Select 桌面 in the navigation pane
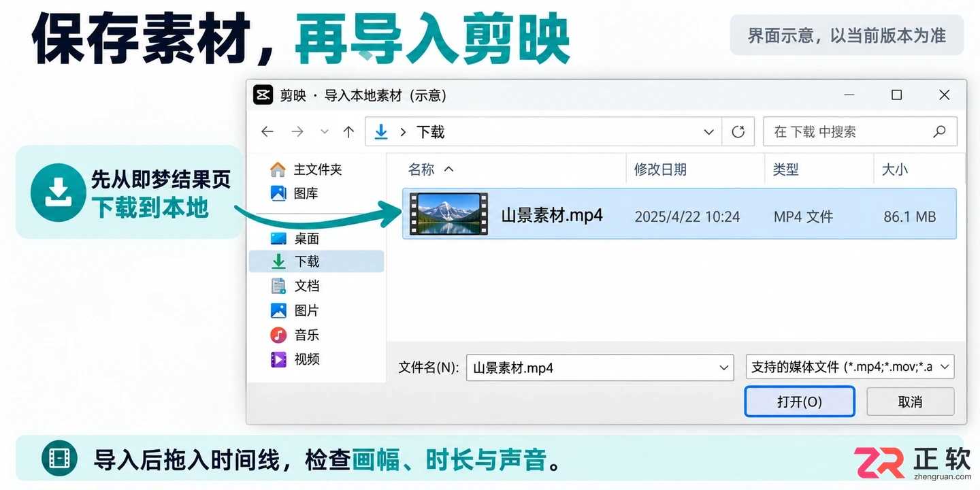Screen dimensions: 980x490 pos(295,238)
